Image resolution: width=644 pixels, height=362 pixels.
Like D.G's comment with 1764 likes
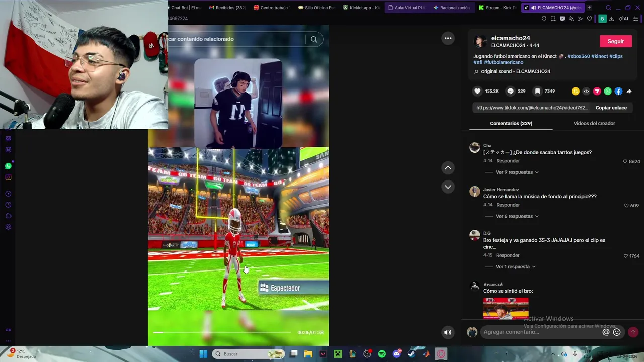tap(626, 256)
